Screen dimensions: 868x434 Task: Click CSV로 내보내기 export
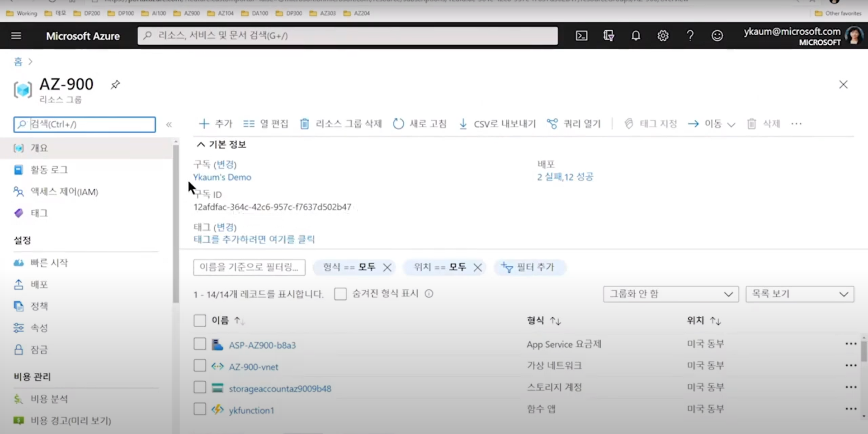coord(497,123)
